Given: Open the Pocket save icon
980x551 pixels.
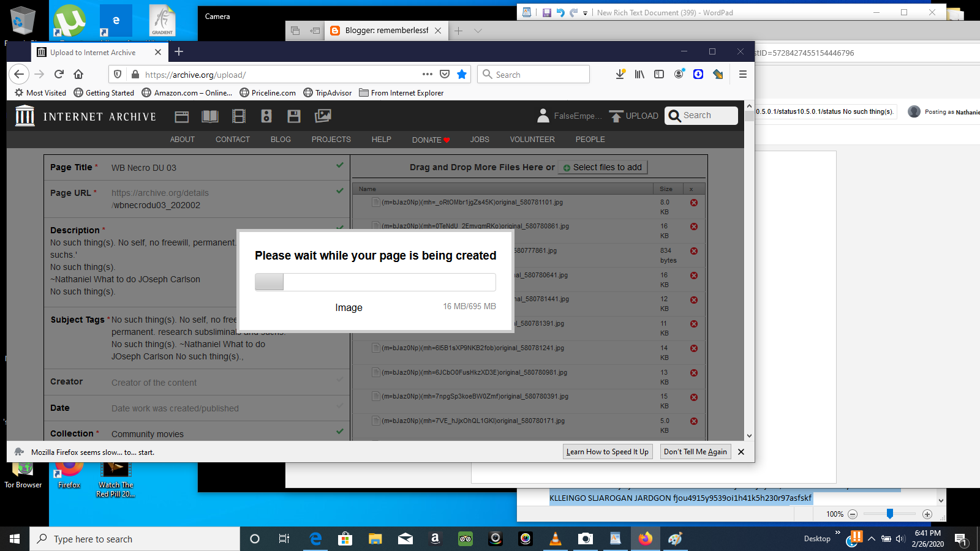Looking at the screenshot, I should 445,74.
